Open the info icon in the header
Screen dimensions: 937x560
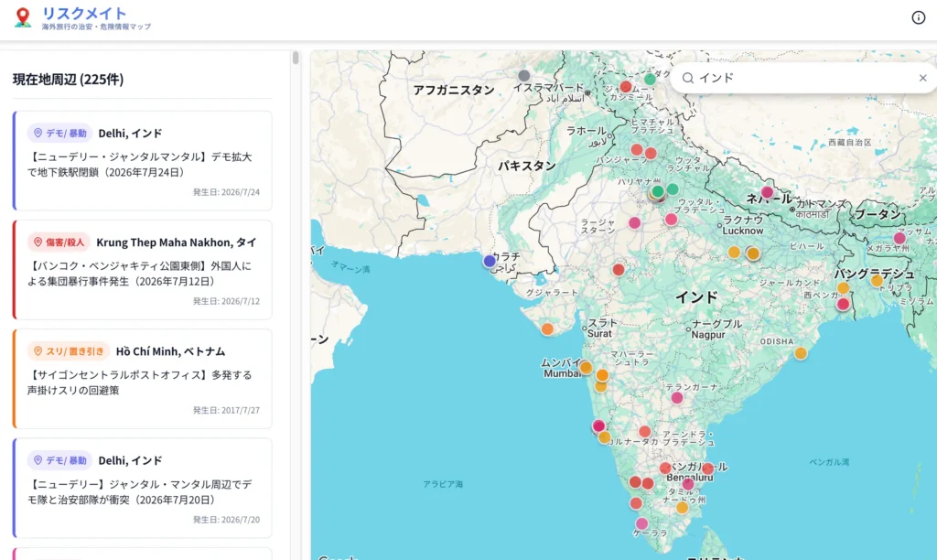pos(919,17)
